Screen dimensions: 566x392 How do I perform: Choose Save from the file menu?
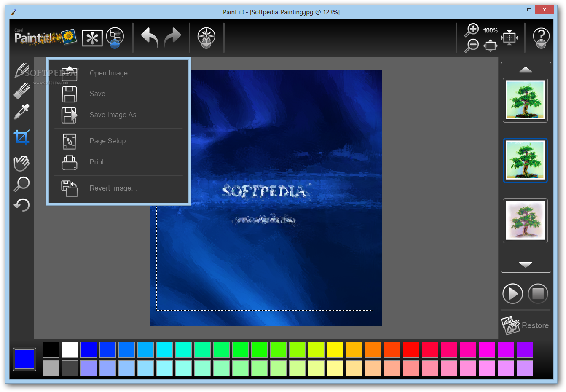97,94
